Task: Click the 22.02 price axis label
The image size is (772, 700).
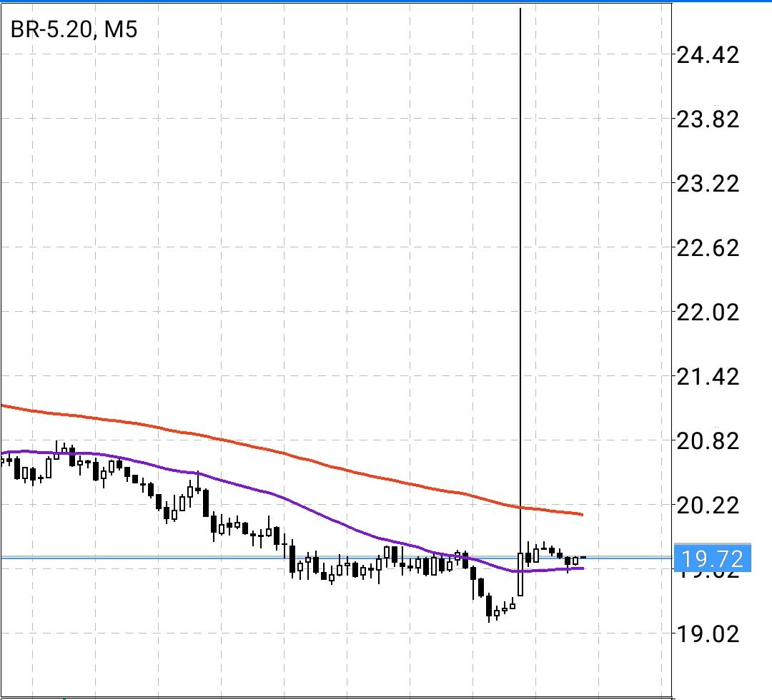Action: point(708,312)
